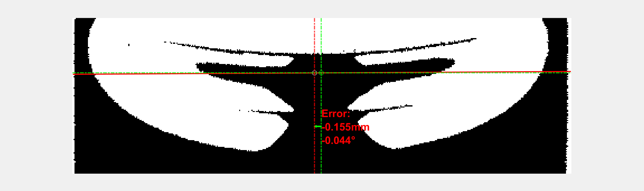Click the tiny black speck in upper-left white area
This screenshot has height=191, width=644.
coord(129,45)
